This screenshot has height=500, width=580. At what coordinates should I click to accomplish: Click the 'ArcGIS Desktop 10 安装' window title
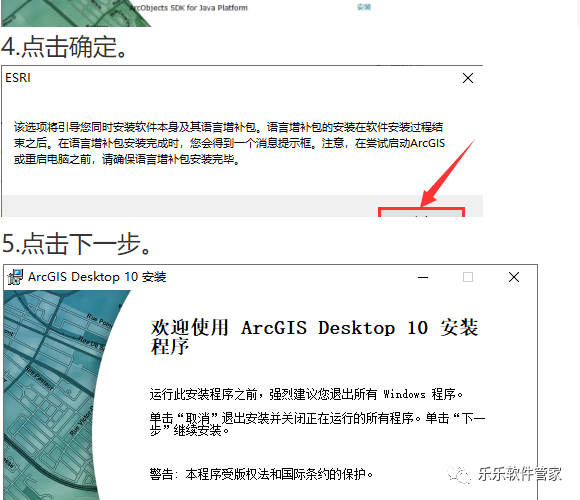(97, 277)
